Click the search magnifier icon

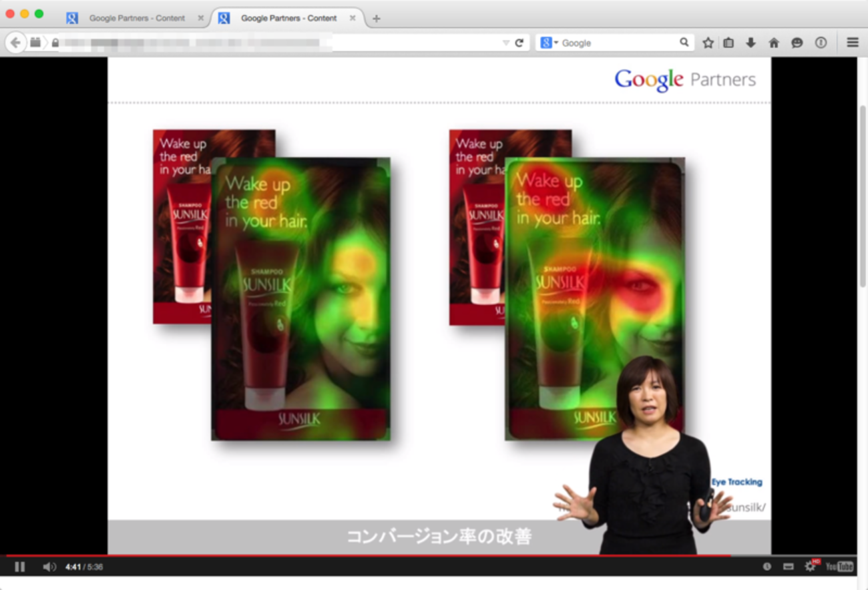click(684, 42)
